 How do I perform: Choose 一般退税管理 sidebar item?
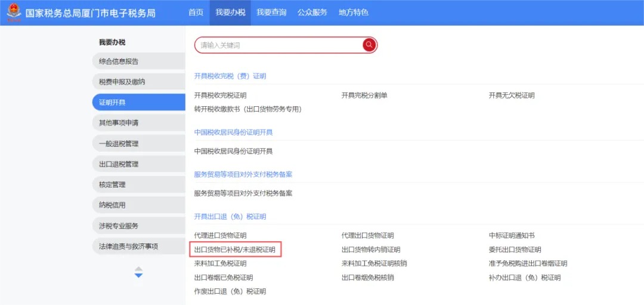(x=138, y=144)
